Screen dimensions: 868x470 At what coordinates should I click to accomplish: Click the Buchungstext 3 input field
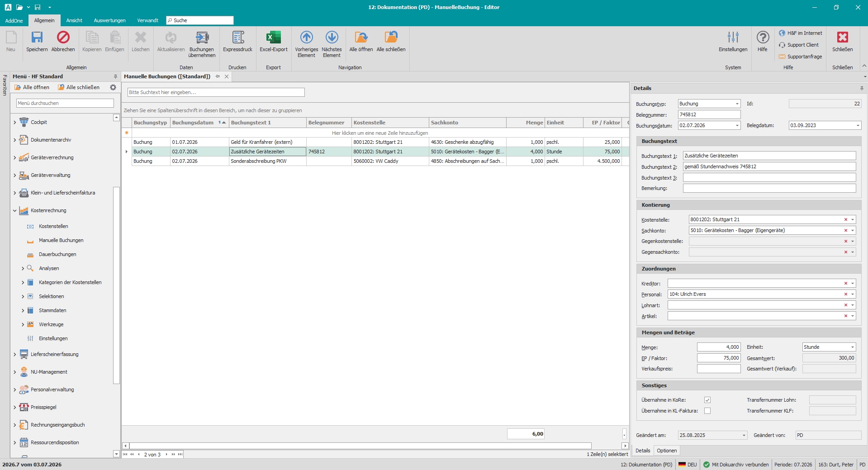769,177
